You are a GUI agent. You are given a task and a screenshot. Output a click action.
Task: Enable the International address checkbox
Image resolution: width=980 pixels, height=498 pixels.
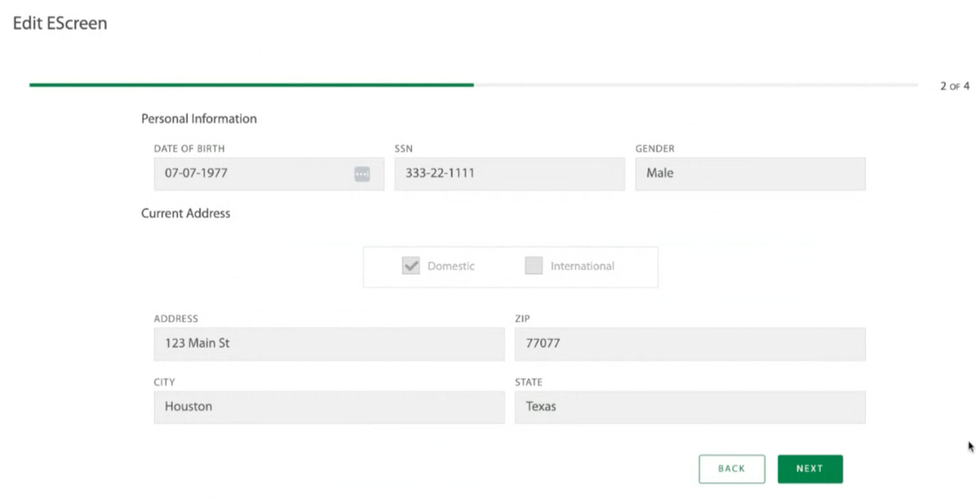click(x=534, y=265)
